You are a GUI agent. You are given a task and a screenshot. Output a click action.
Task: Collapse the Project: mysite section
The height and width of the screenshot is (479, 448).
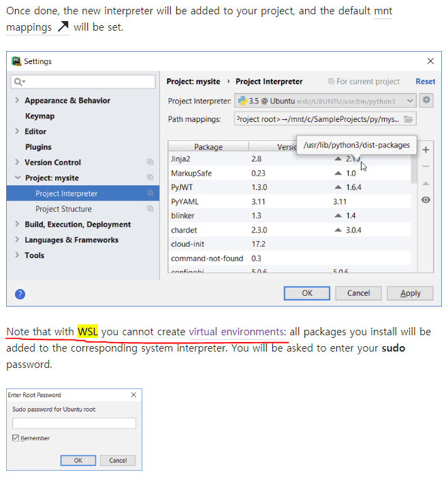pyautogui.click(x=18, y=177)
